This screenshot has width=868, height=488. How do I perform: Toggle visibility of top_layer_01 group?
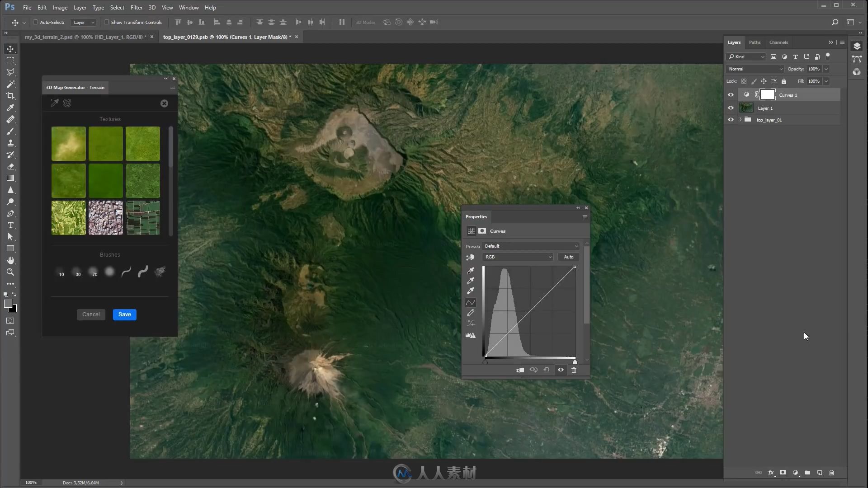[x=730, y=120]
